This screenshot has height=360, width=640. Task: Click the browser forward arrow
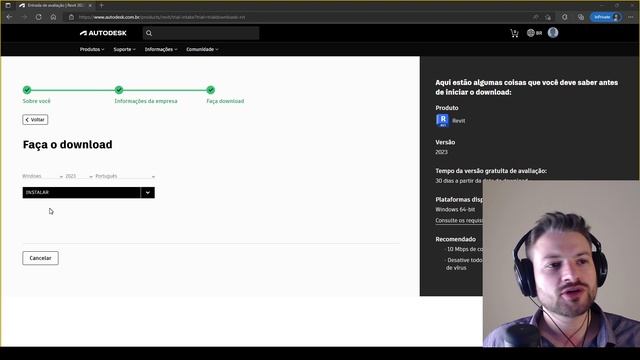[x=24, y=17]
